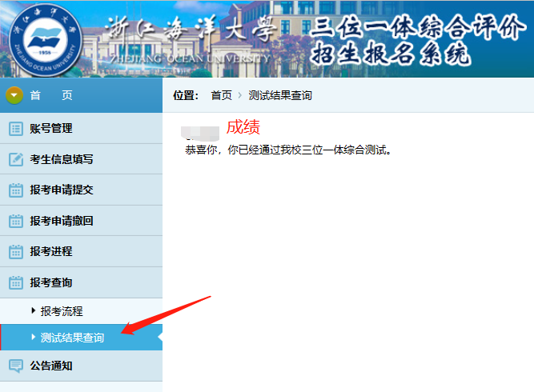The width and height of the screenshot is (534, 392).
Task: Click the 首页 breadcrumb link
Action: pos(221,95)
